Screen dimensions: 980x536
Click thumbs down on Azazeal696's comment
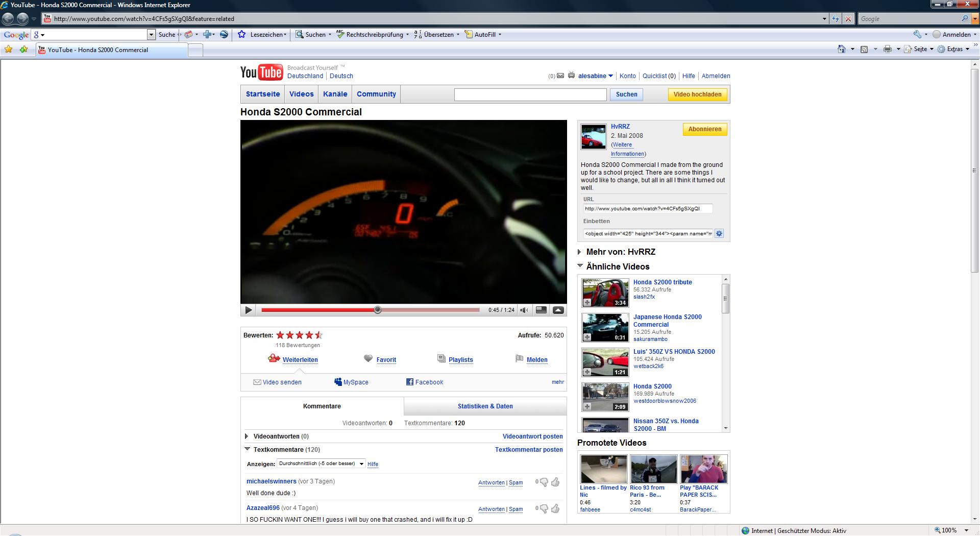click(544, 509)
